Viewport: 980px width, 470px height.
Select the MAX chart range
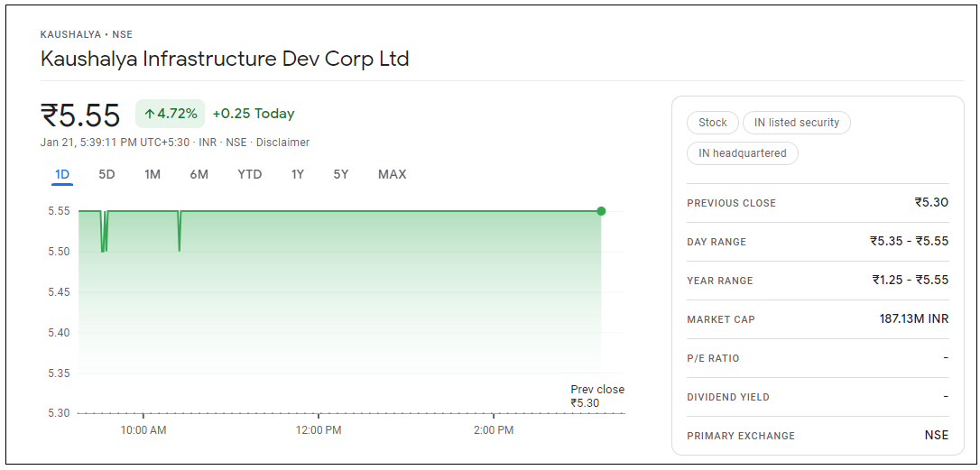pos(392,174)
